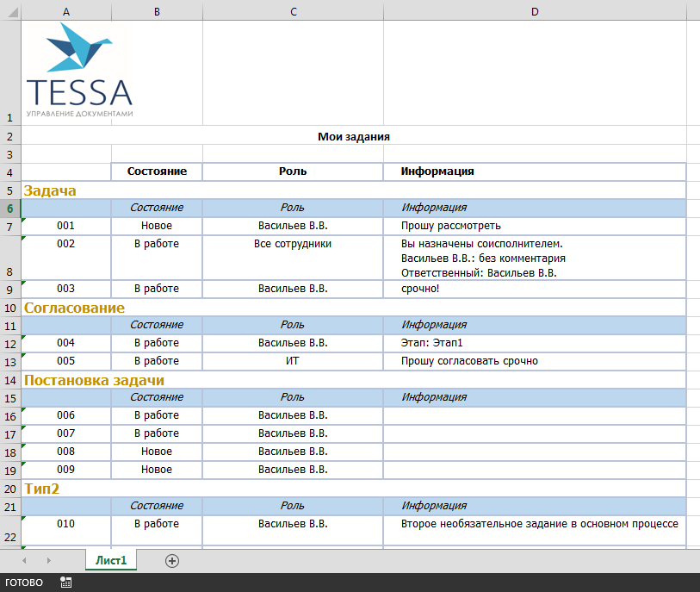The width and height of the screenshot is (700, 592).
Task: Select Новое status of task 008
Action: click(x=157, y=452)
